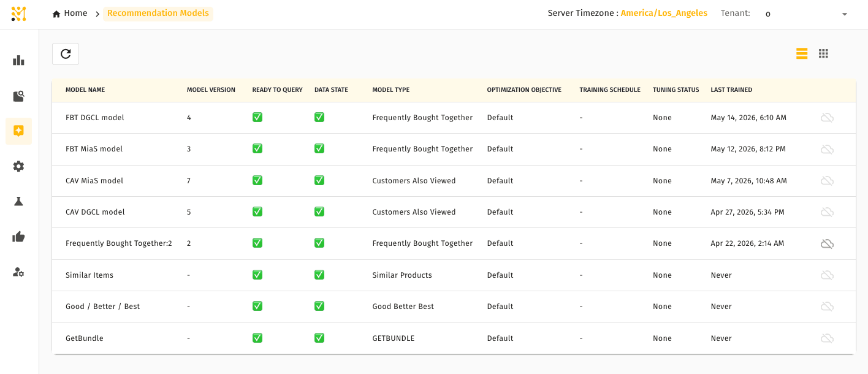The image size is (868, 374).
Task: Click the Apr 22, 2026, 2:14 AM date
Action: (x=747, y=243)
